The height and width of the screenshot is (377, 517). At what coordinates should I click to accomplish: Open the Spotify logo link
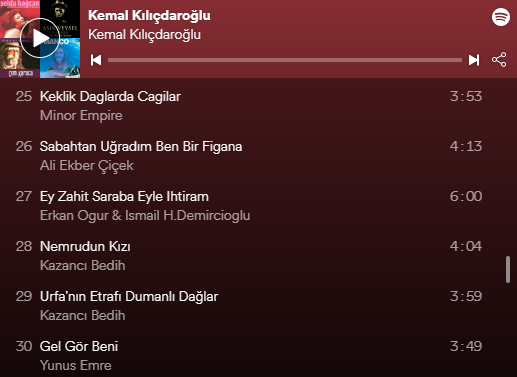pyautogui.click(x=501, y=17)
